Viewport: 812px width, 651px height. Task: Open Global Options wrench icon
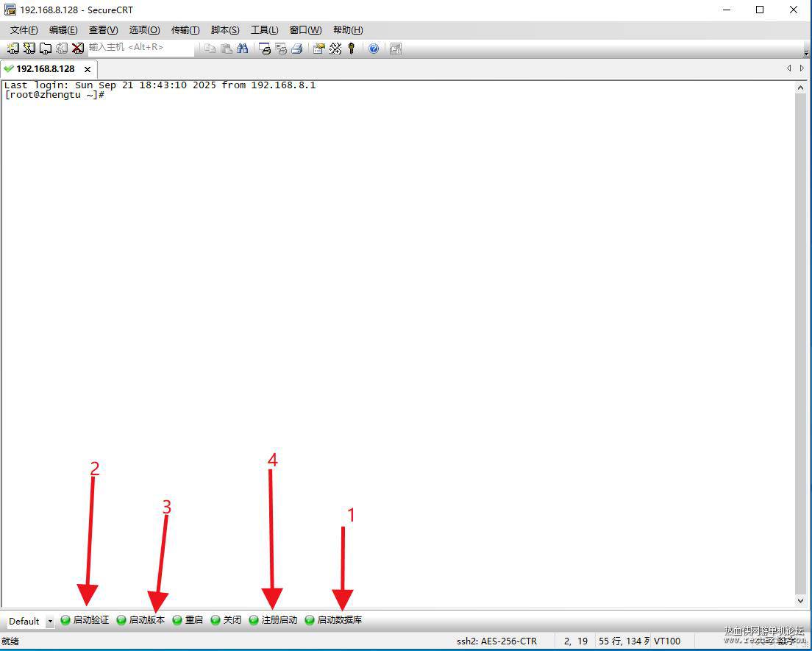coord(335,48)
